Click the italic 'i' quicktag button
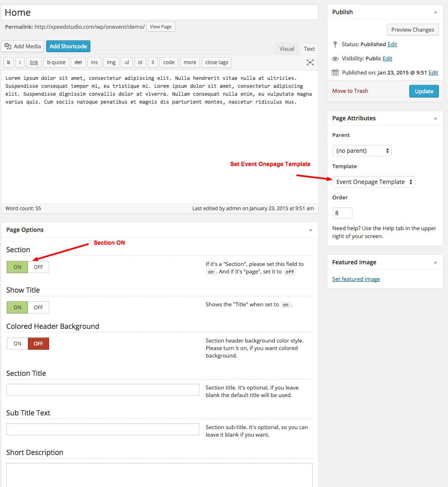 pos(20,62)
